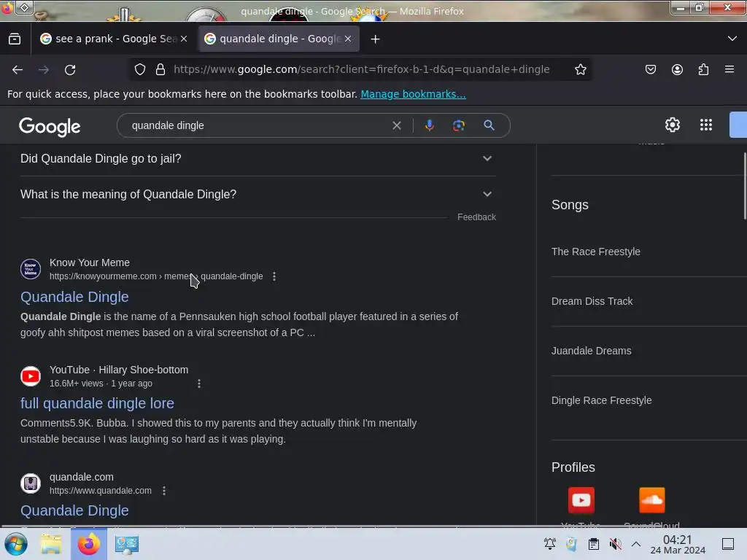Open options for Know Your Meme result
The height and width of the screenshot is (560, 747).
click(x=274, y=276)
